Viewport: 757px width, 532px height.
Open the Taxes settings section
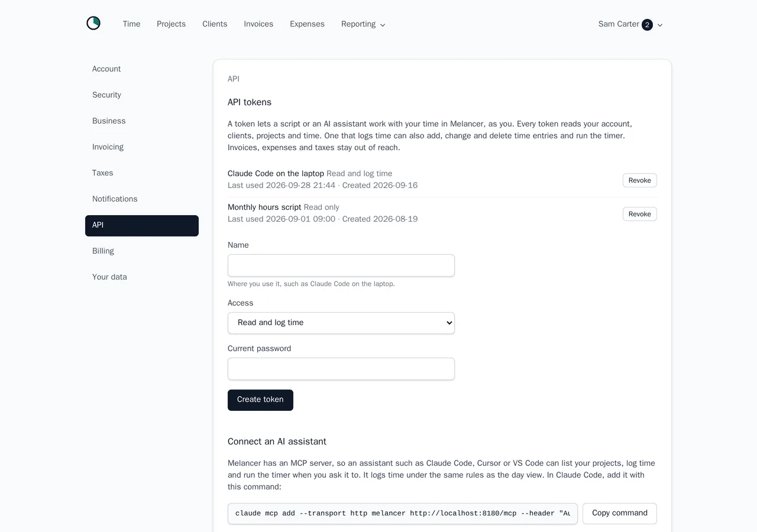[142, 173]
